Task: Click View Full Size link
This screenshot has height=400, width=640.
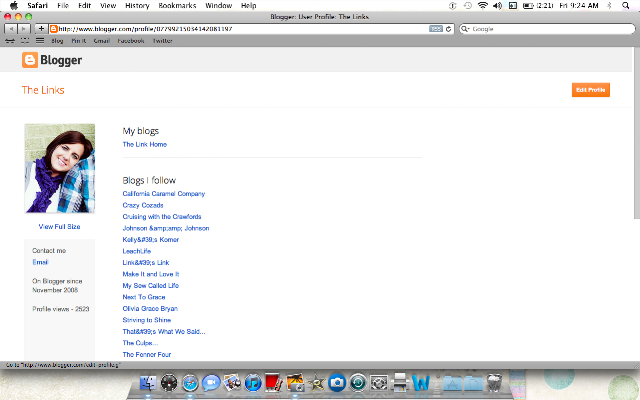Action: (x=59, y=227)
